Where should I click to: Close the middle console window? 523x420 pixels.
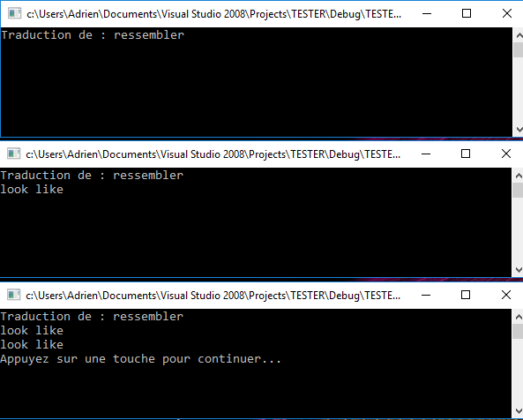[506, 154]
